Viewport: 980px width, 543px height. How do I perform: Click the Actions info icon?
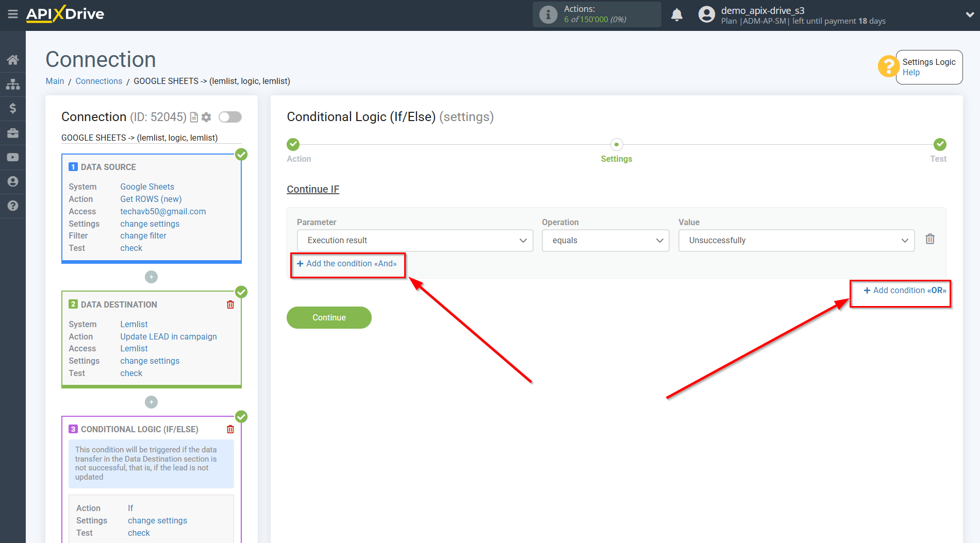pyautogui.click(x=548, y=14)
